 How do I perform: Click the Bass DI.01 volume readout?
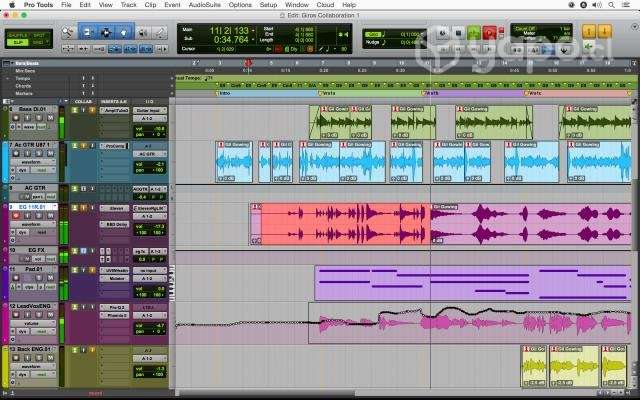[x=150, y=129]
